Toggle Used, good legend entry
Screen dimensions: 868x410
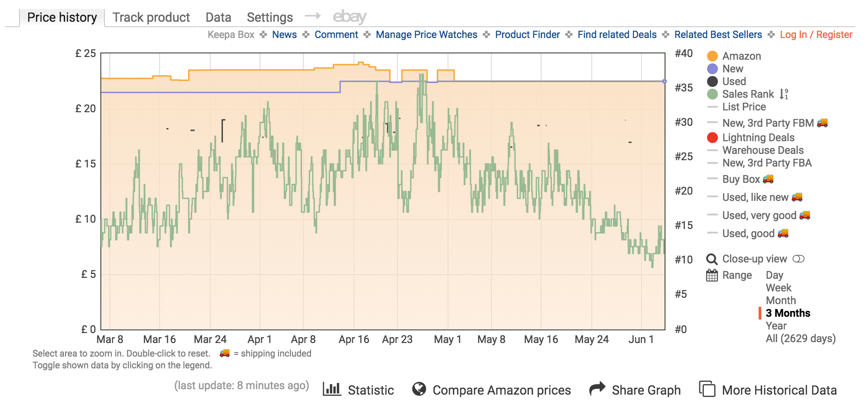[748, 234]
